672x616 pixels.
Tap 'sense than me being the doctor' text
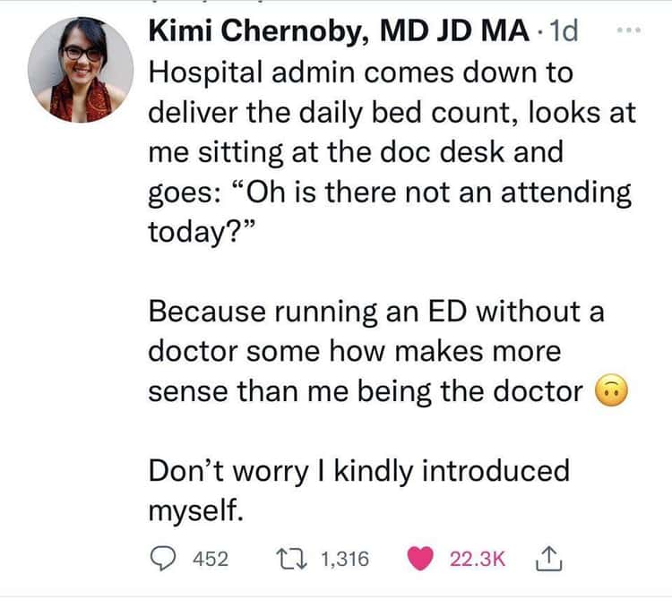click(x=366, y=391)
